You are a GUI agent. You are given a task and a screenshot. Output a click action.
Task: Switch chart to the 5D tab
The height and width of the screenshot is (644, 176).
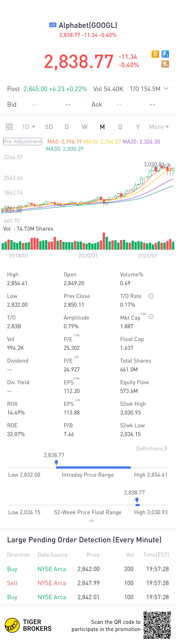[49, 127]
